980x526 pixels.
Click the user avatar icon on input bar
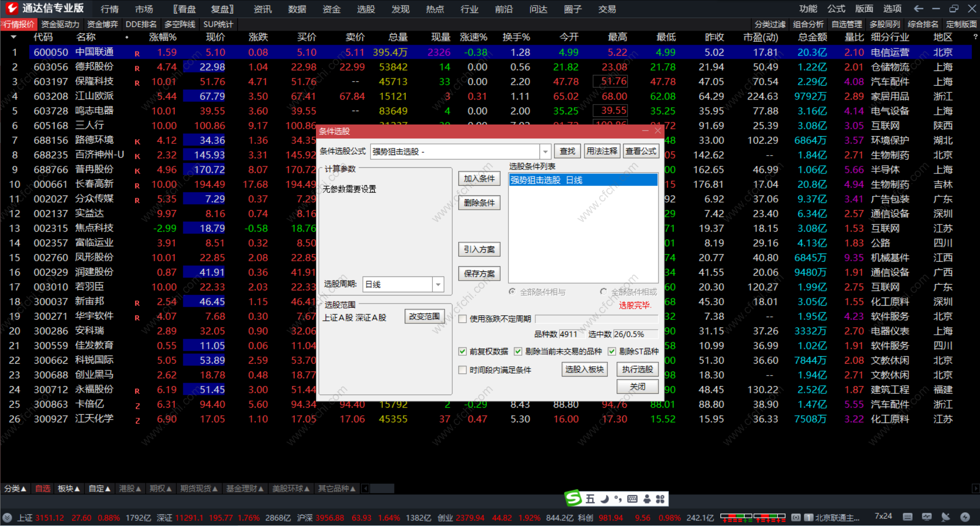[647, 499]
